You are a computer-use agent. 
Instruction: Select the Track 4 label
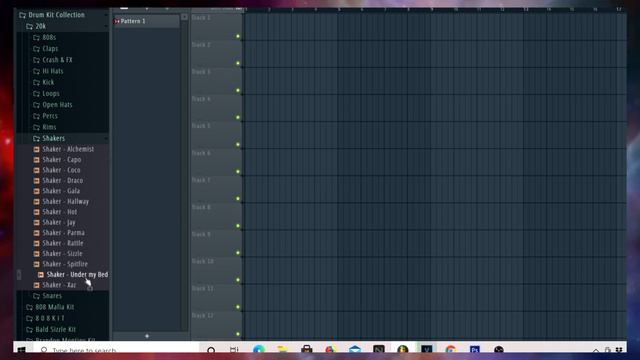coord(201,99)
